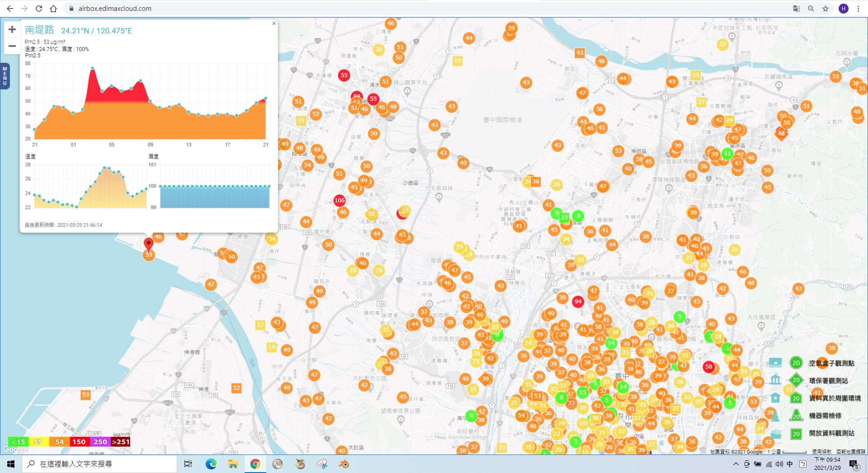Screen dimensions: 868x473
Task: Launch Blender from the taskbar
Action: click(344, 464)
